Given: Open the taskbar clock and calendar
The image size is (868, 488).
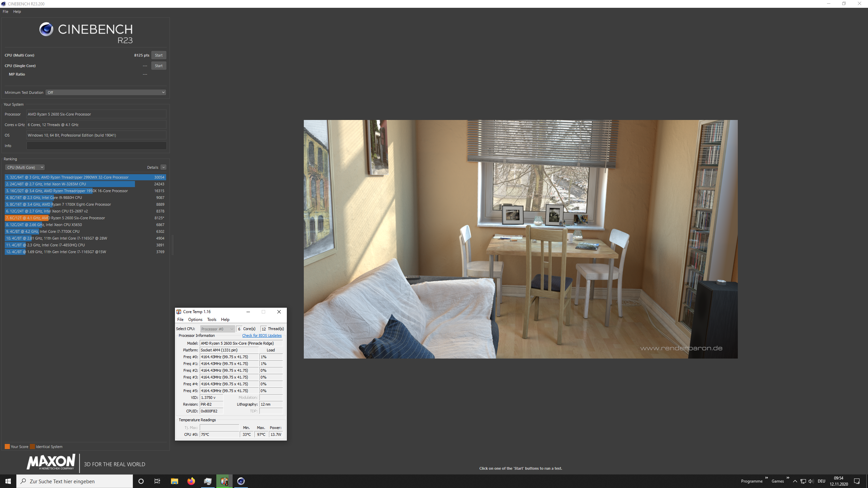Looking at the screenshot, I should 839,481.
